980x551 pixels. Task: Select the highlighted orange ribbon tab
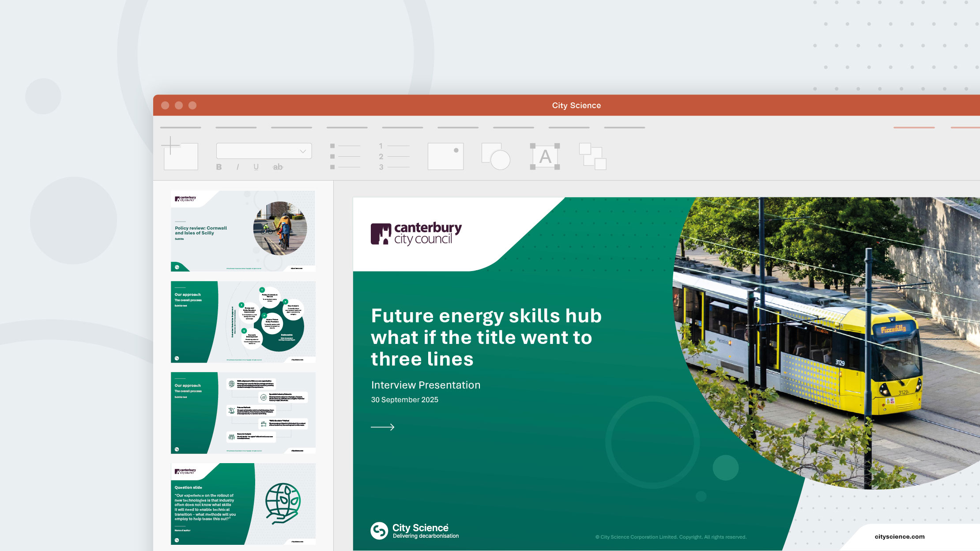point(914,128)
